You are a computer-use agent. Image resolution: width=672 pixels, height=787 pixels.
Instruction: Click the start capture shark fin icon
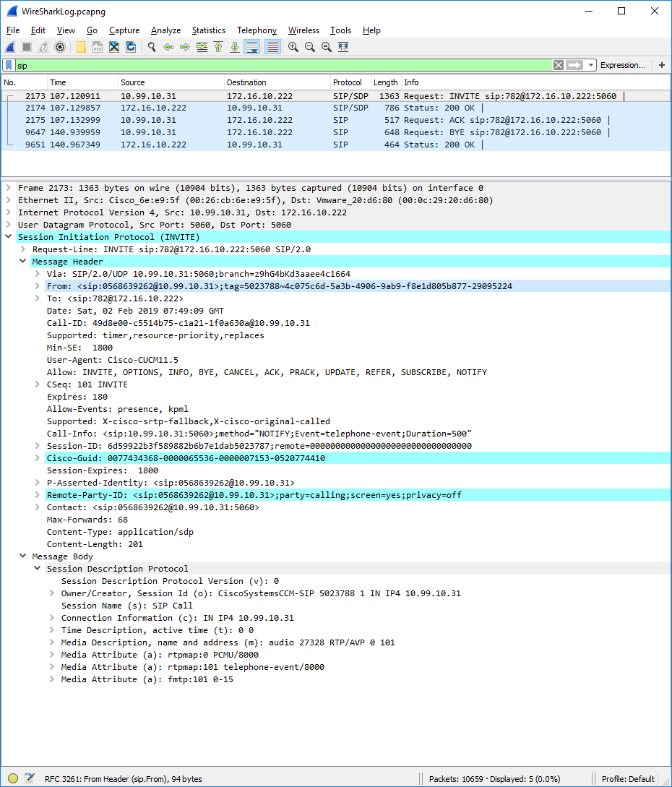[11, 47]
